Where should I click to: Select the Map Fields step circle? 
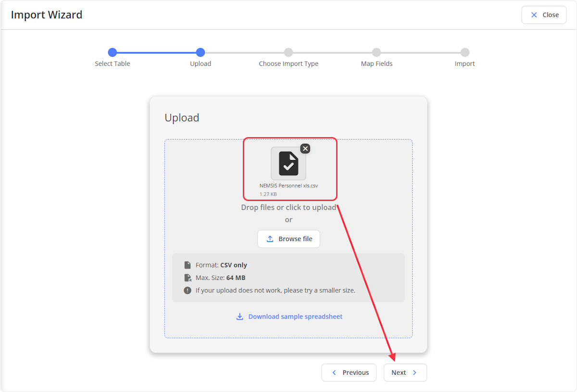click(376, 52)
